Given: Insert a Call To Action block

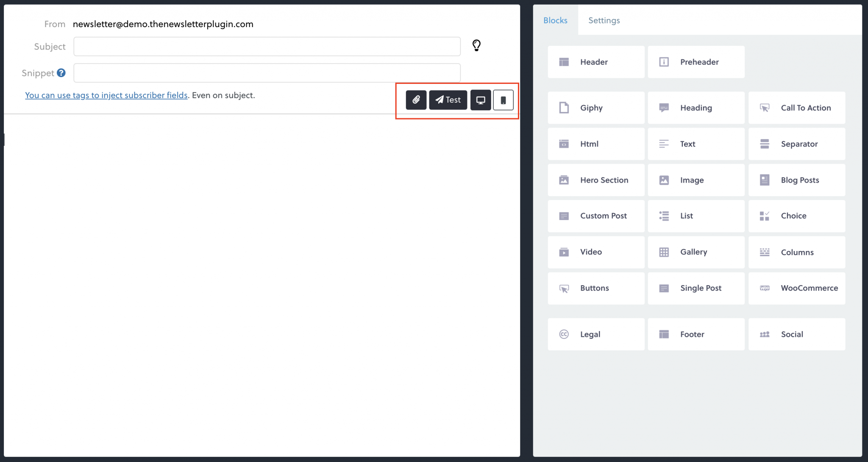Looking at the screenshot, I should [x=797, y=108].
